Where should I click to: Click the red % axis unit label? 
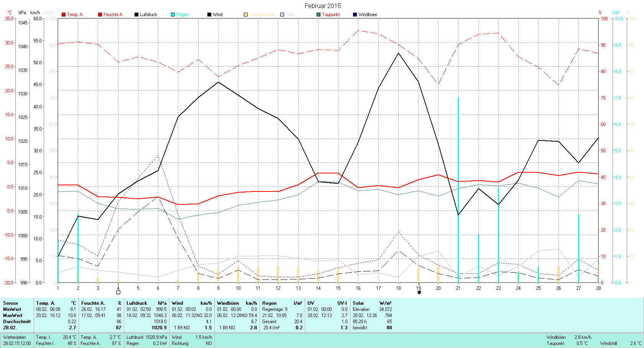click(x=600, y=13)
